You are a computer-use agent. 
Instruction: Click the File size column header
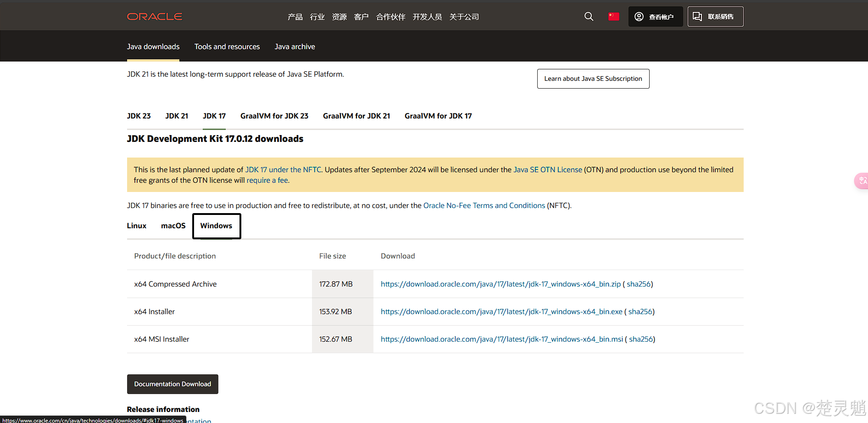point(333,256)
